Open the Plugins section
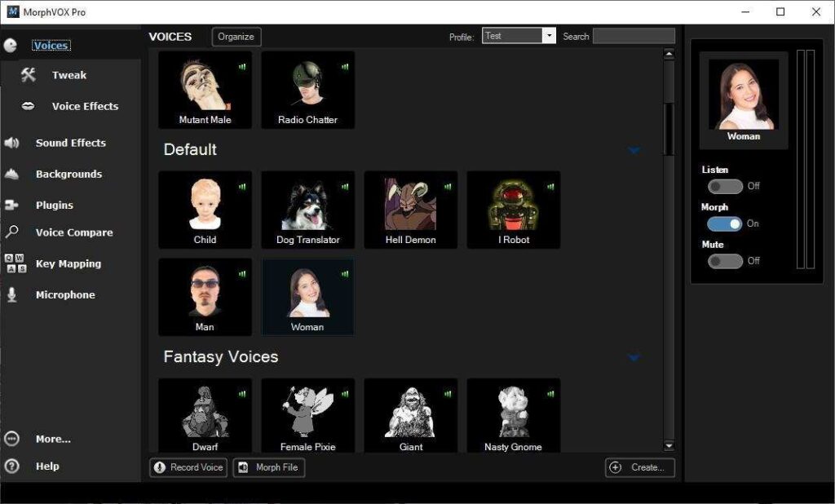Screen dimensions: 835x504 pos(55,205)
